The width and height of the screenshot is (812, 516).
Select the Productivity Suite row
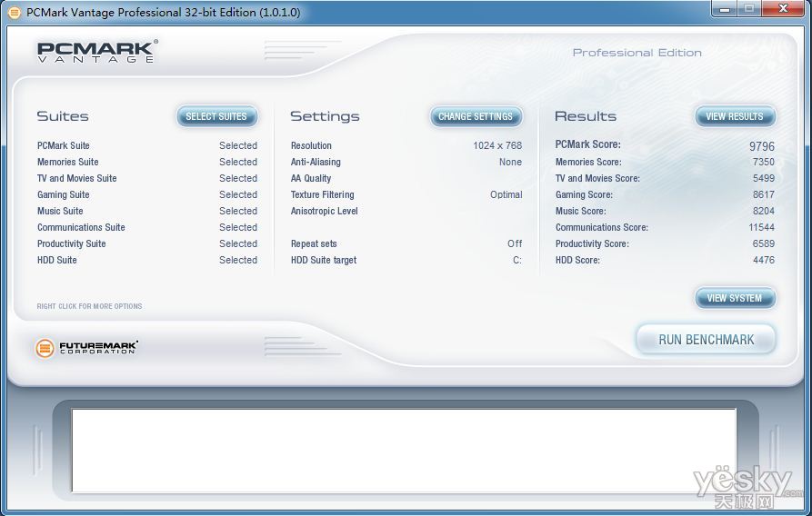tap(147, 243)
